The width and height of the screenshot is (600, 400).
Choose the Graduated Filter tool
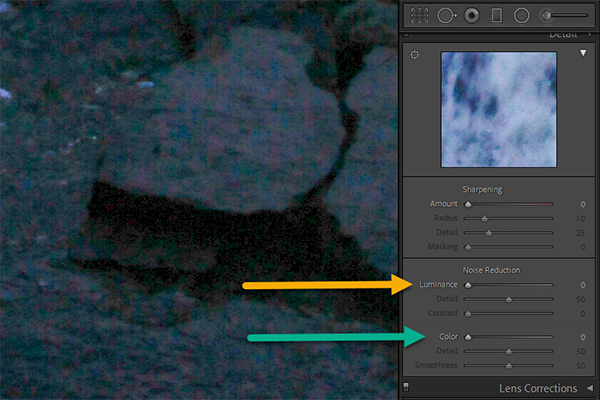[496, 15]
